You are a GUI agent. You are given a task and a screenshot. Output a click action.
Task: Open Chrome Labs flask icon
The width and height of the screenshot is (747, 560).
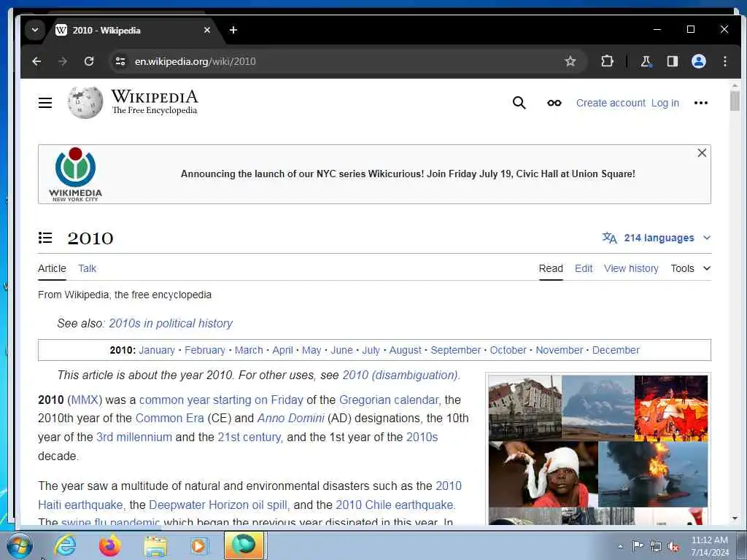(646, 61)
